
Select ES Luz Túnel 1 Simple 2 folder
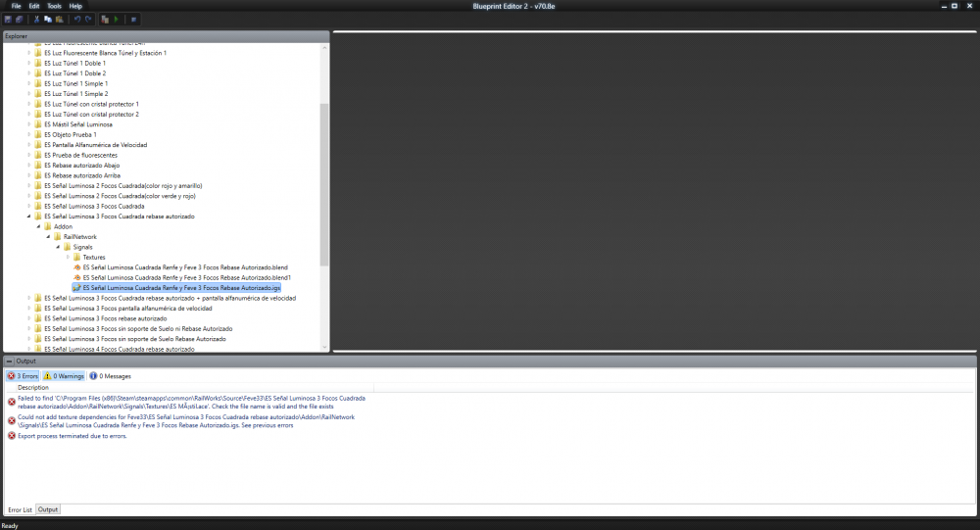[x=75, y=94]
